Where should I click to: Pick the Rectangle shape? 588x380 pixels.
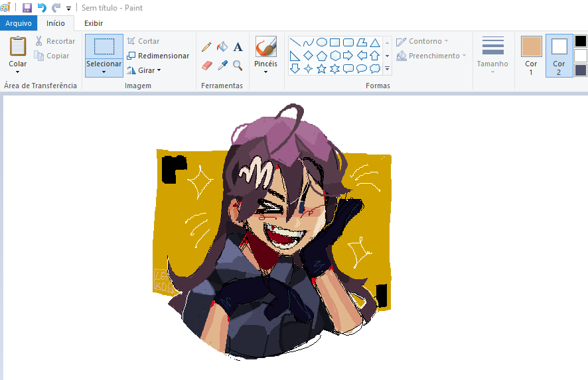pyautogui.click(x=335, y=42)
